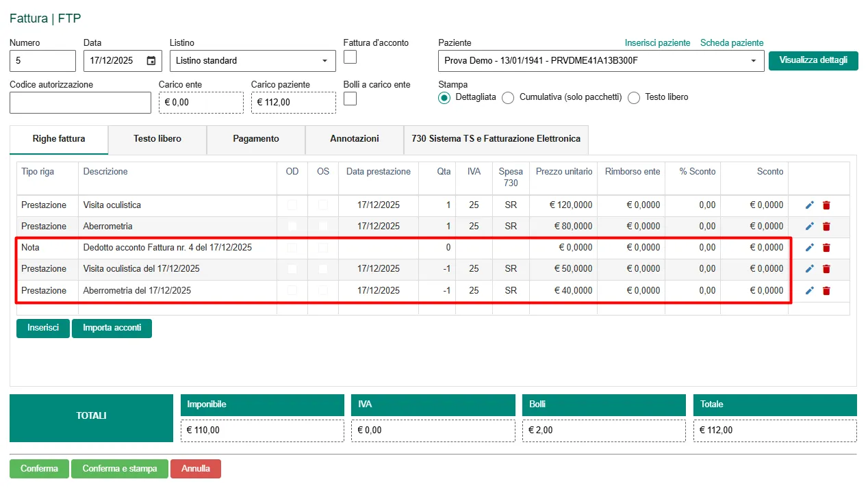Click edit pencil for Aberrometria row
Viewport: 868px width, 488px height.
point(809,227)
